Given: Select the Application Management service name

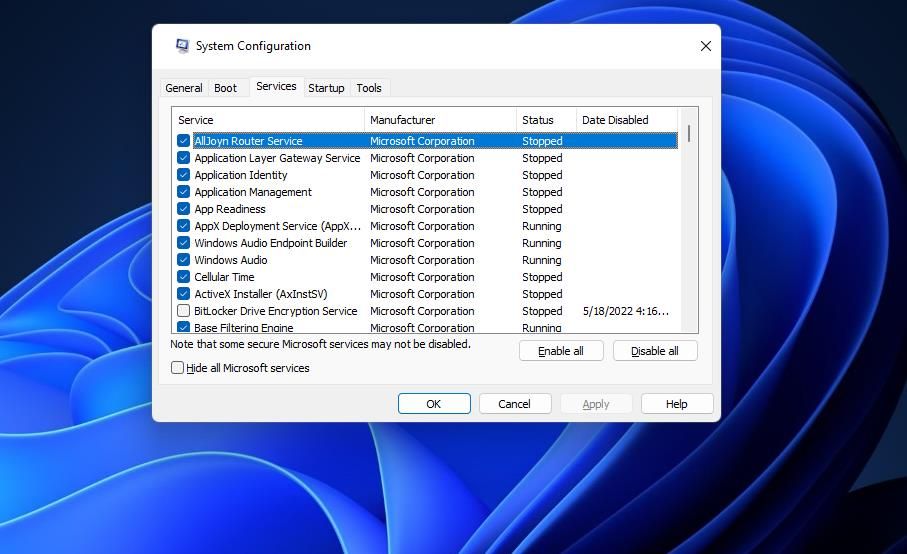Looking at the screenshot, I should click(253, 192).
